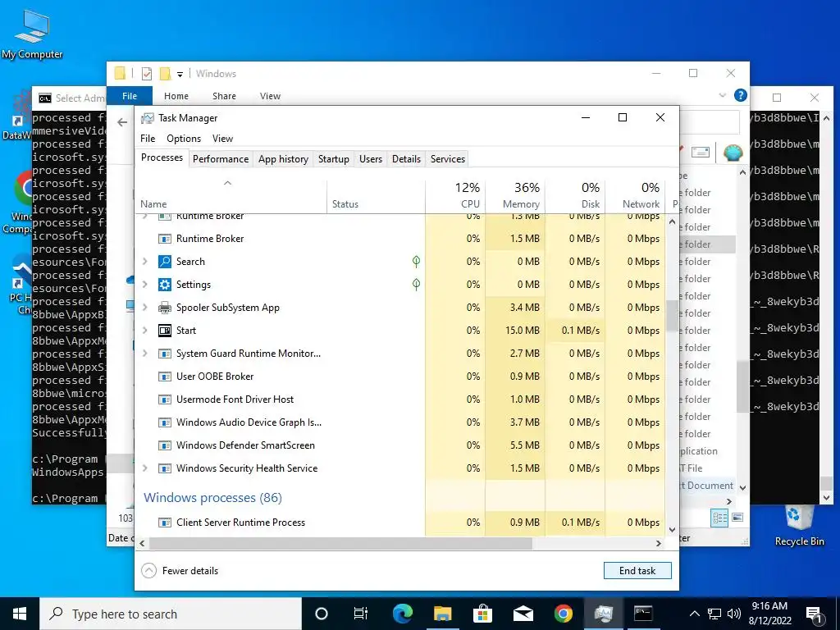Switch to the Details tab
This screenshot has width=840, height=630.
406,159
